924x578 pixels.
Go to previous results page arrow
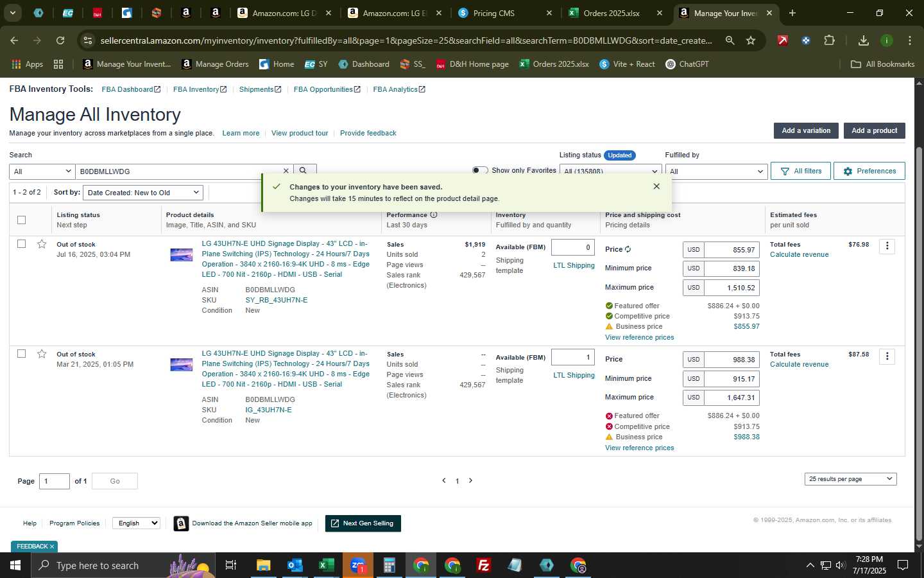443,480
